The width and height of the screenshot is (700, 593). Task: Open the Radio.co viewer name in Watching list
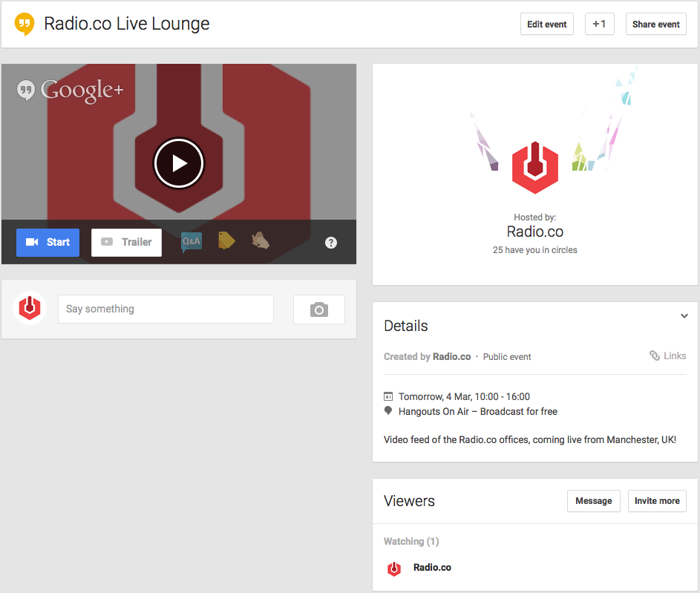point(432,568)
